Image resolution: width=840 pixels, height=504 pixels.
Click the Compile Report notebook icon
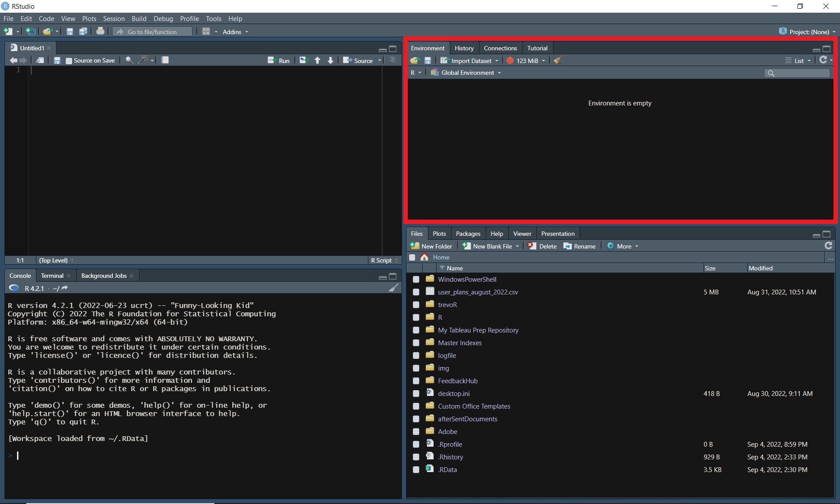[165, 60]
